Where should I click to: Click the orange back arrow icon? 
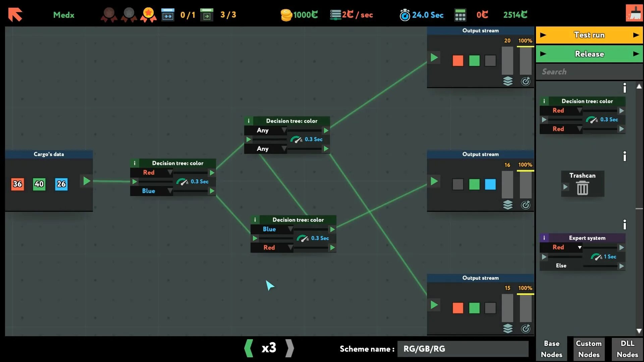[x=15, y=15]
